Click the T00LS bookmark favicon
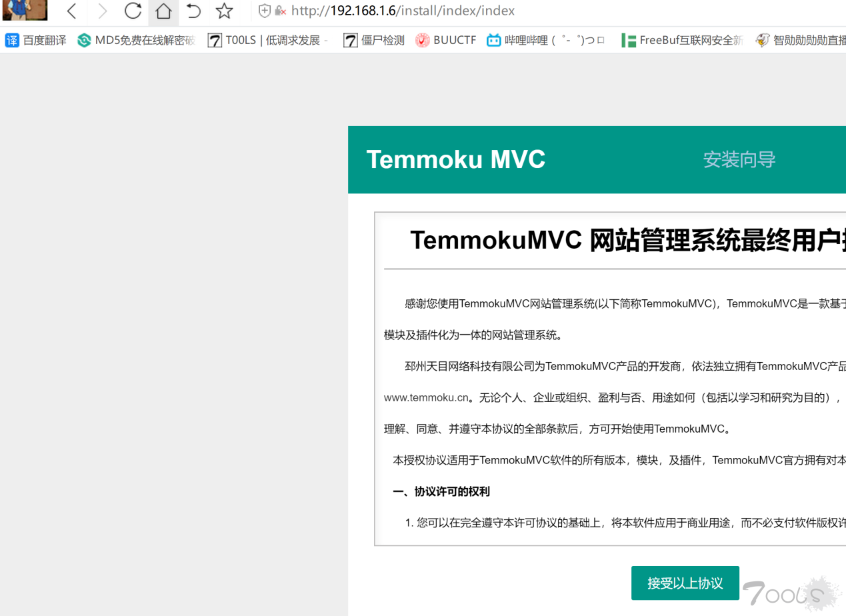Screen dimensions: 846x616 click(x=215, y=41)
